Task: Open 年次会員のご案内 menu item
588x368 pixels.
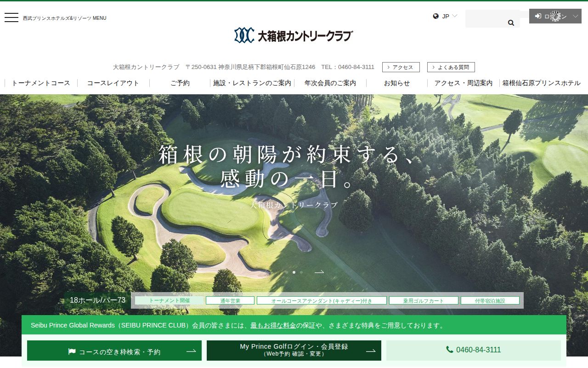Action: (x=330, y=83)
